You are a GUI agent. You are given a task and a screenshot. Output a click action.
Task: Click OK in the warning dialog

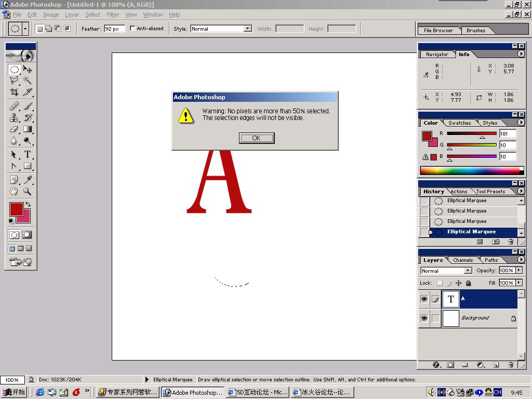tap(257, 138)
